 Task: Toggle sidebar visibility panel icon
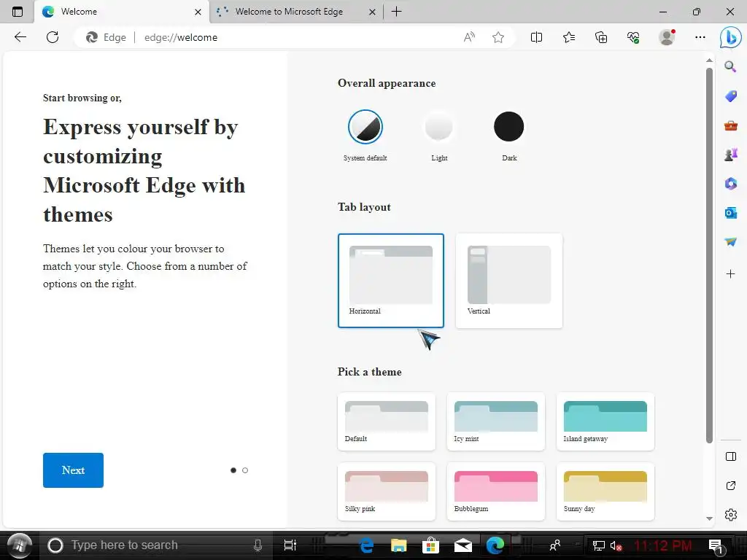pyautogui.click(x=731, y=456)
